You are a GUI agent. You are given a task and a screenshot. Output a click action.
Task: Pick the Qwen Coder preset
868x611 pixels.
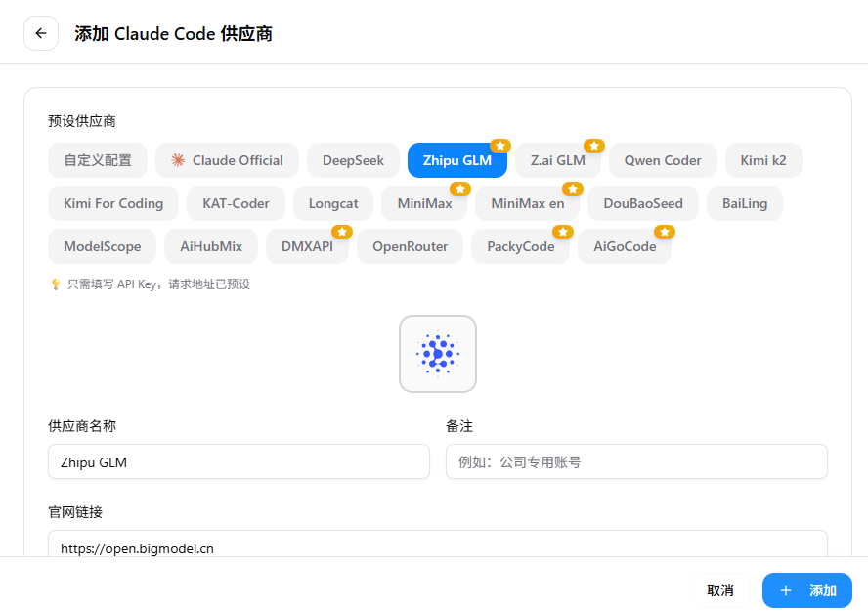(x=663, y=160)
